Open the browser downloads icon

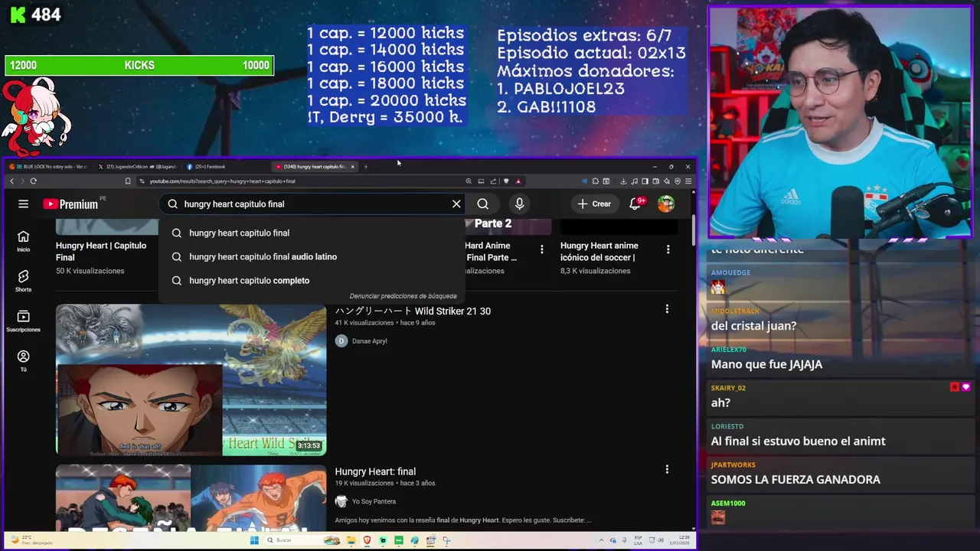click(x=623, y=181)
